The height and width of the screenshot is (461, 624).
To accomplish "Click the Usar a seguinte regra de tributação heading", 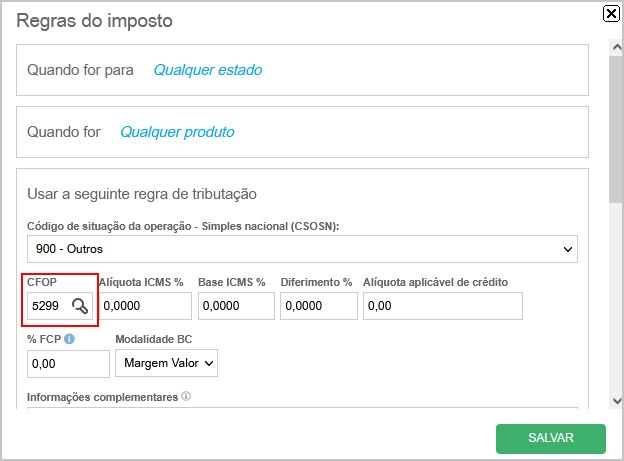I will click(x=142, y=194).
